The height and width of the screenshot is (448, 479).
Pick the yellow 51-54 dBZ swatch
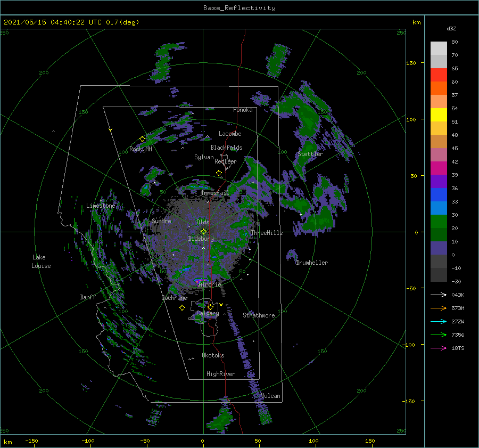(439, 115)
